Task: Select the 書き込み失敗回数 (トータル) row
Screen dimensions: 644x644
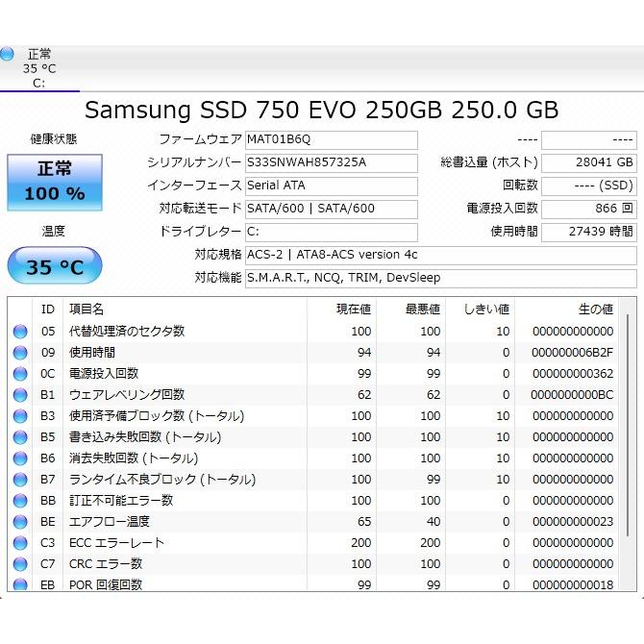Action: (314, 437)
